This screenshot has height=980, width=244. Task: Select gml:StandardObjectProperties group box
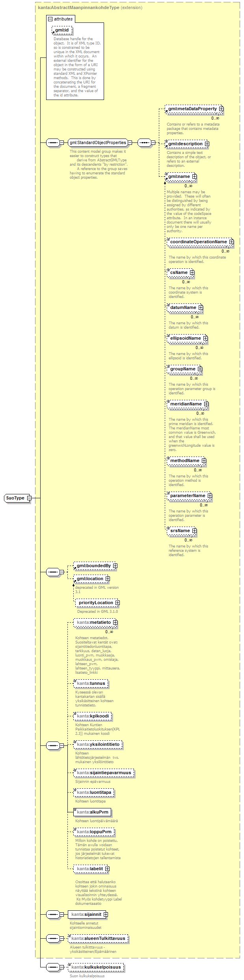coord(98,142)
